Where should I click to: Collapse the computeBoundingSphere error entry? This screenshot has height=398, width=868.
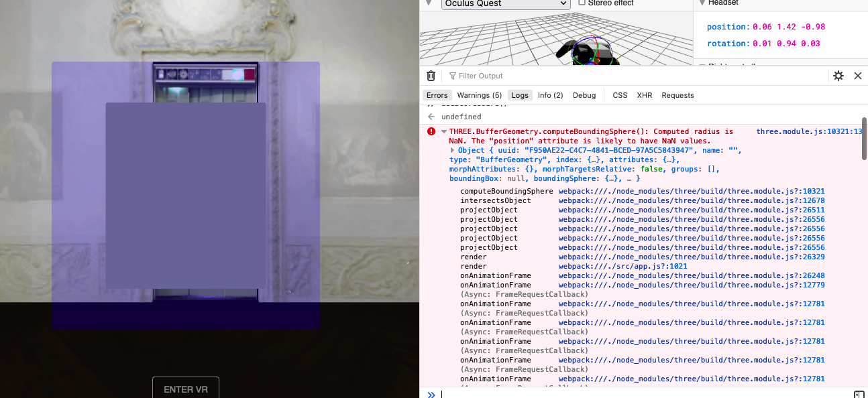(x=445, y=131)
